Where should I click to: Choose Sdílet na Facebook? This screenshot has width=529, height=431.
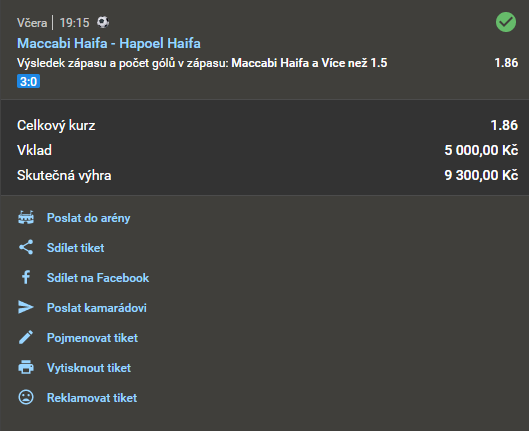[x=98, y=278]
